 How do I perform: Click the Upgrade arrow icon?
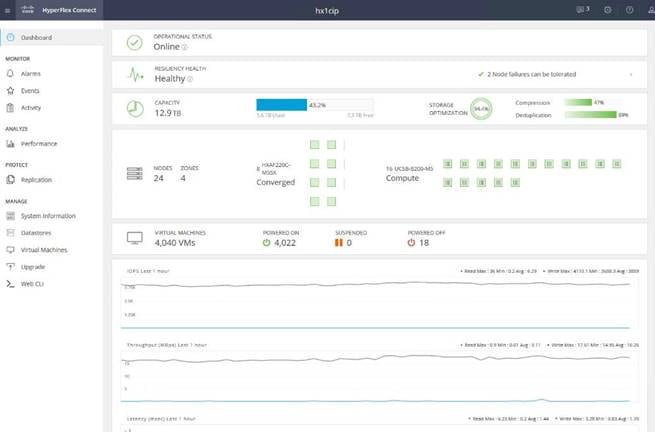[x=10, y=267]
